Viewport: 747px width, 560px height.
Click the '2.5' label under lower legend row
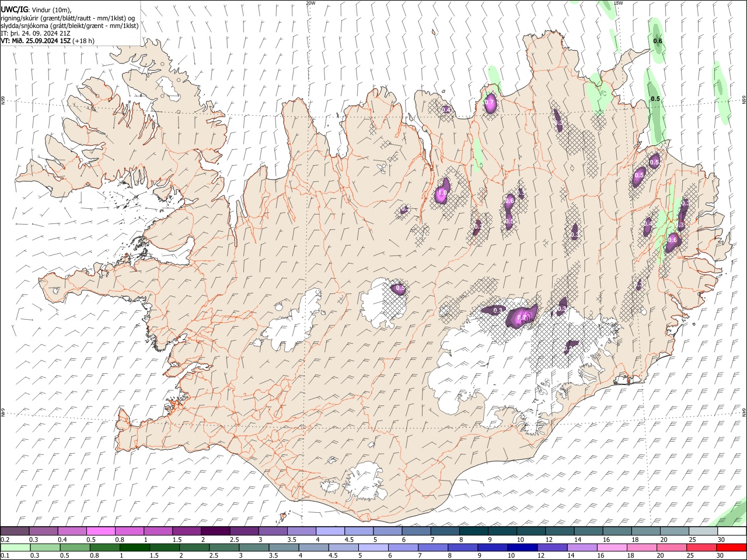pos(214,555)
